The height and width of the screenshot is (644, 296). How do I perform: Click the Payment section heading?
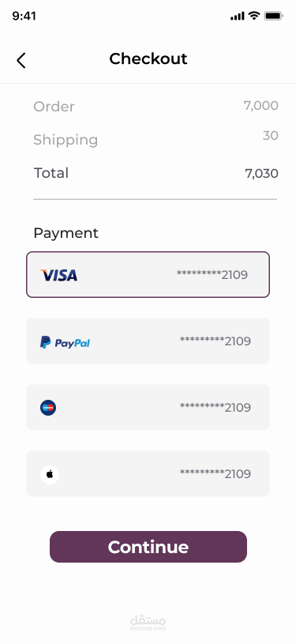coord(66,233)
